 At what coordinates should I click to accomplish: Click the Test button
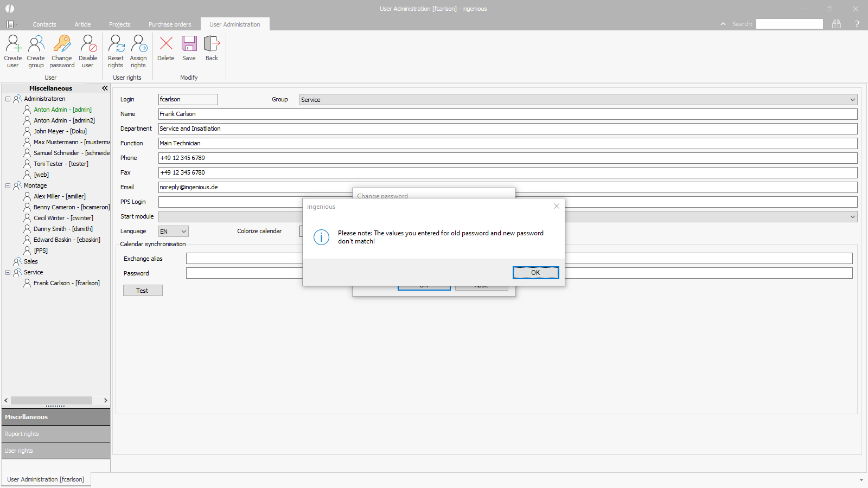pyautogui.click(x=143, y=291)
